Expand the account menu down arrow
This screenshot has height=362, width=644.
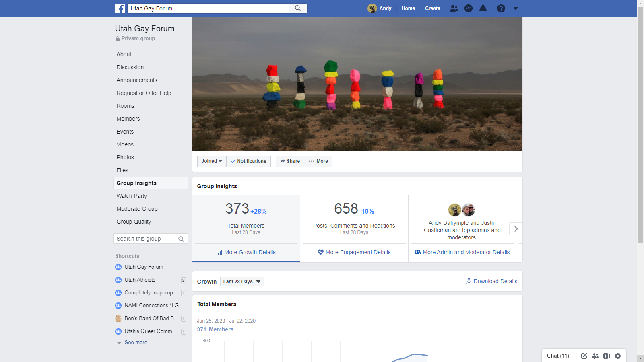(516, 8)
